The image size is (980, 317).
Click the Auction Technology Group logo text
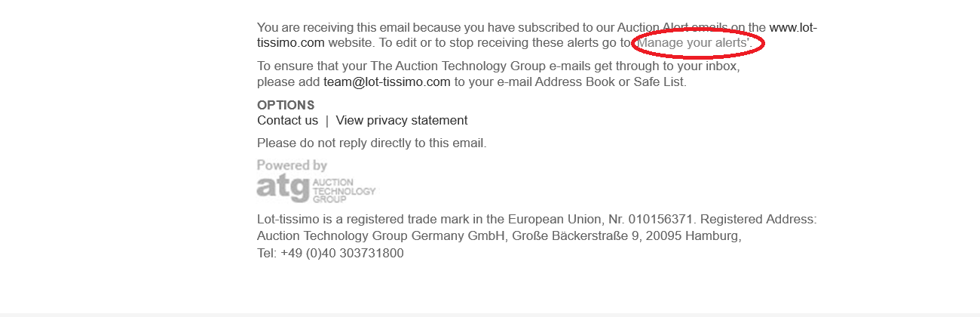(x=344, y=191)
